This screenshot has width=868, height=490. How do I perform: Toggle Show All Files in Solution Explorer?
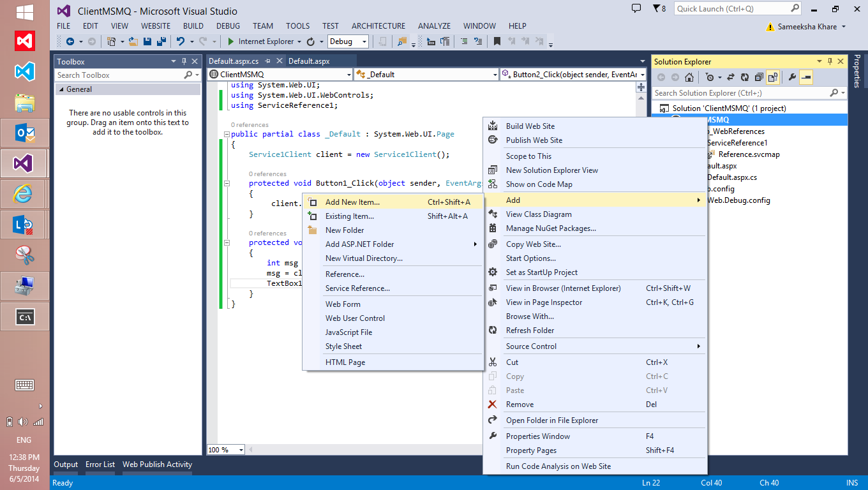click(x=772, y=77)
